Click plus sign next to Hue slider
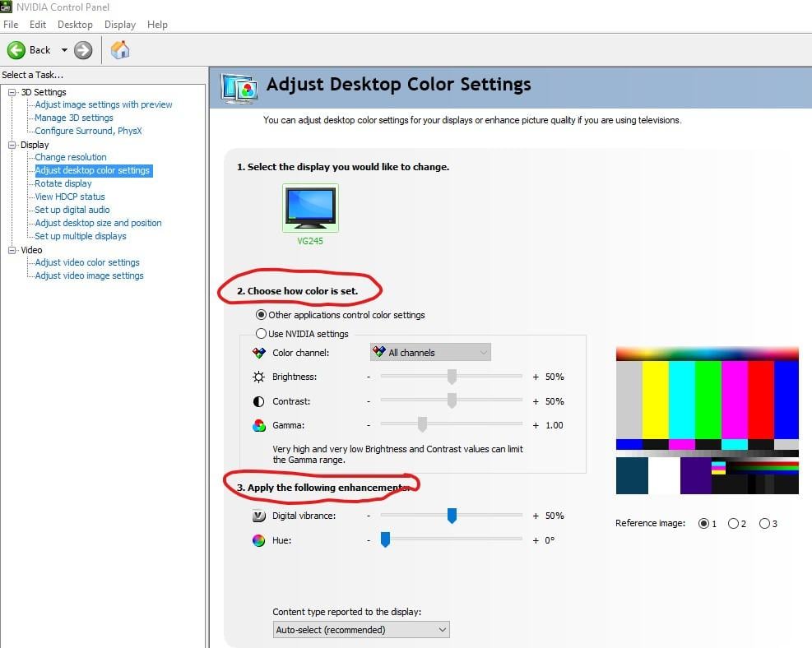The image size is (812, 648). click(x=536, y=540)
